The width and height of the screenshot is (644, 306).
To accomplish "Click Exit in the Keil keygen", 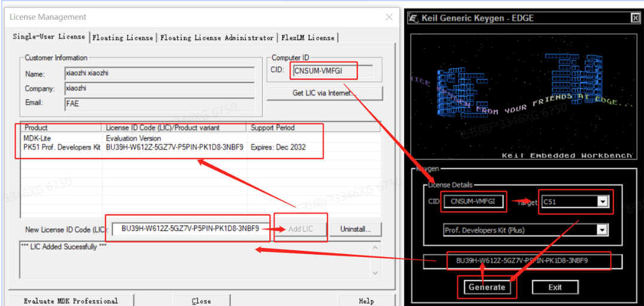I will (555, 287).
